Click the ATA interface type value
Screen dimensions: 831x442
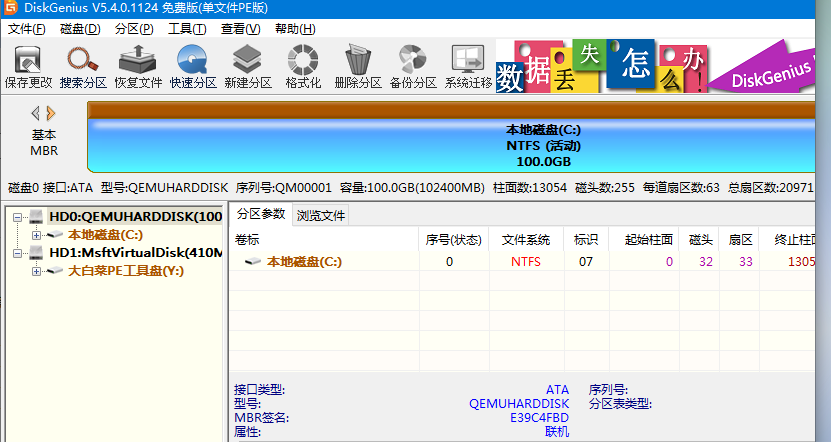coord(557,390)
